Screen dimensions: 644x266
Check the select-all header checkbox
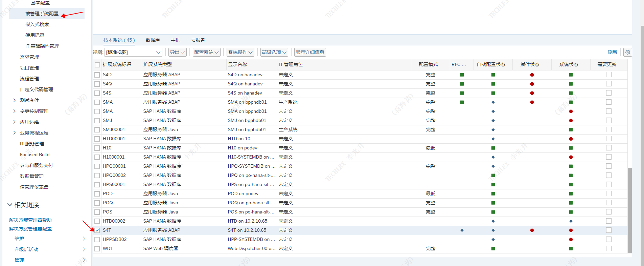pos(97,65)
